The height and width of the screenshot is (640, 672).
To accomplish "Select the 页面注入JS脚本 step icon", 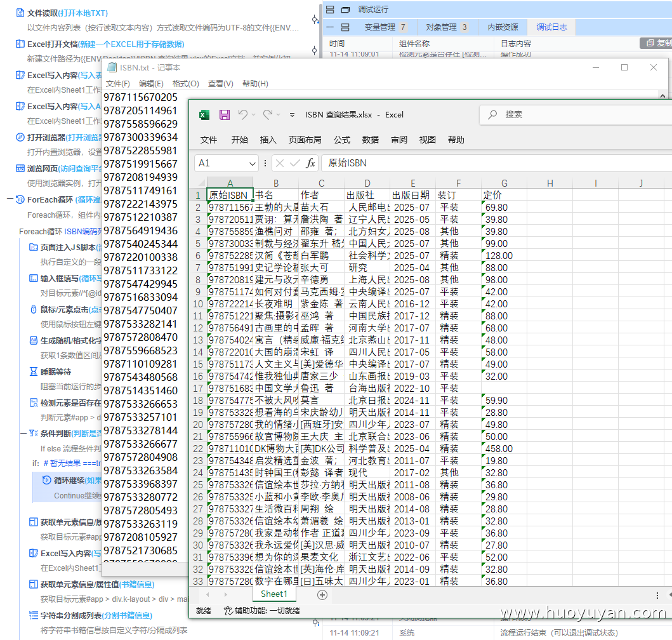I will coord(34,247).
